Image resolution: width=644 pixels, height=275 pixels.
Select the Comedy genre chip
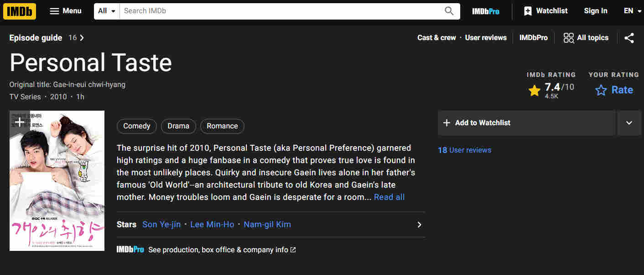pos(137,126)
